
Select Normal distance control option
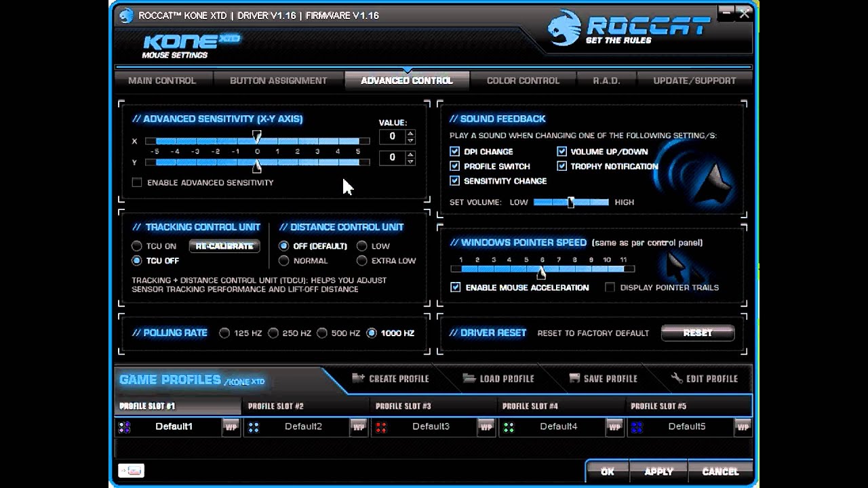pos(283,260)
